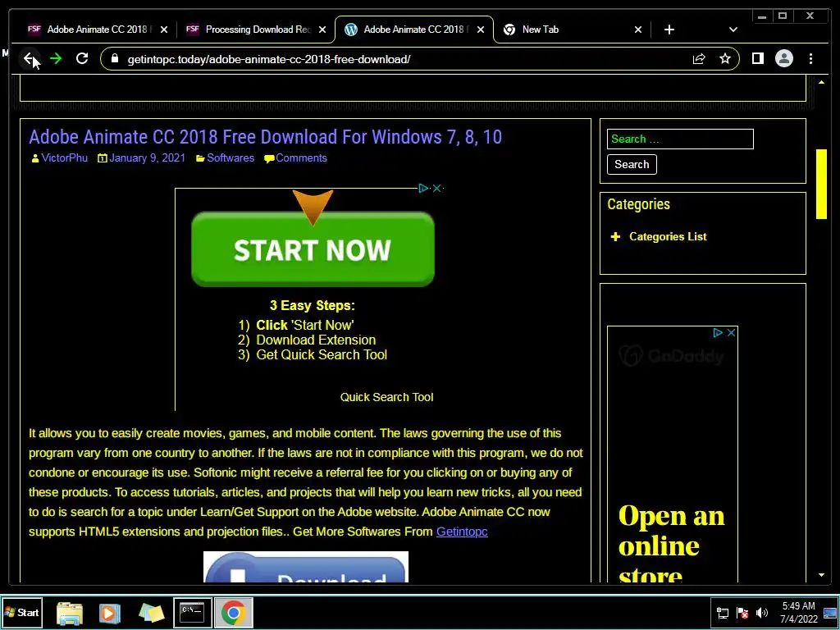Click the padlock site info icon

point(114,59)
